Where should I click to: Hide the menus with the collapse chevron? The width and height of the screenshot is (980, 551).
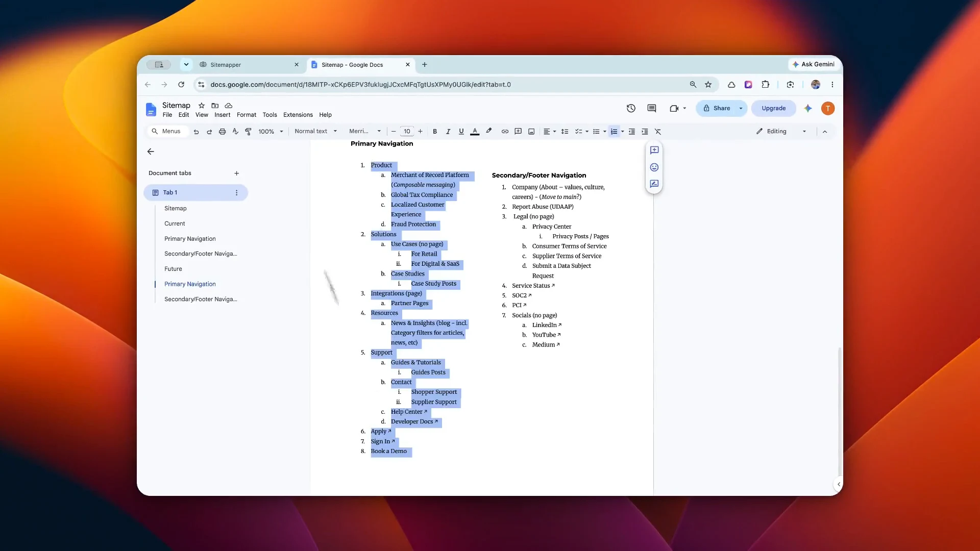(x=825, y=132)
